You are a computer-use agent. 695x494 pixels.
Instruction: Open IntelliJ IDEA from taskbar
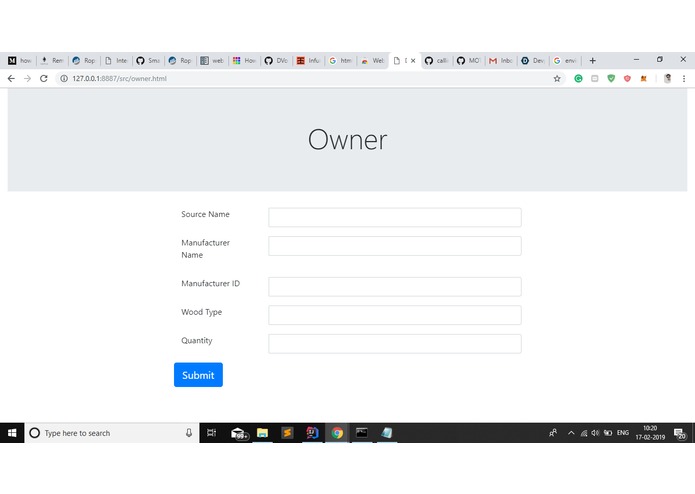312,433
